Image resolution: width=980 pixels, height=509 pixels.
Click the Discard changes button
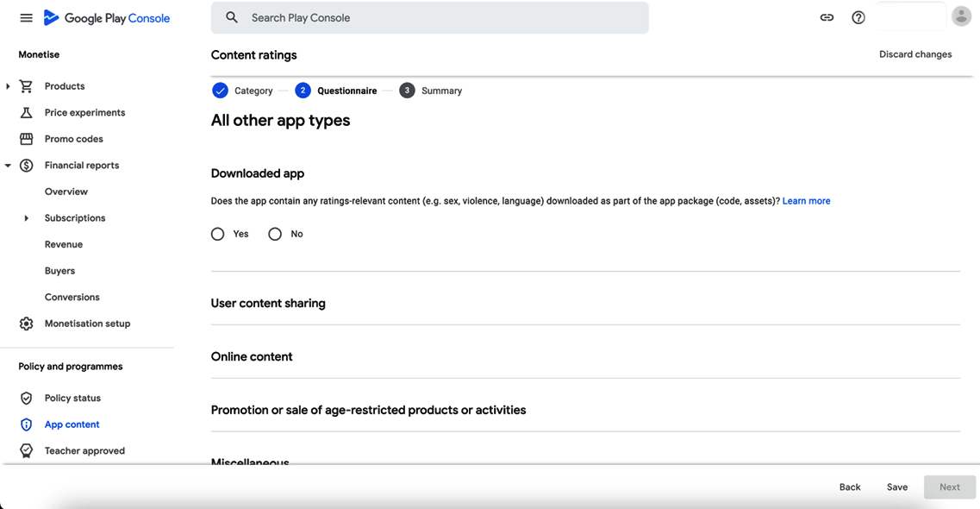[915, 54]
